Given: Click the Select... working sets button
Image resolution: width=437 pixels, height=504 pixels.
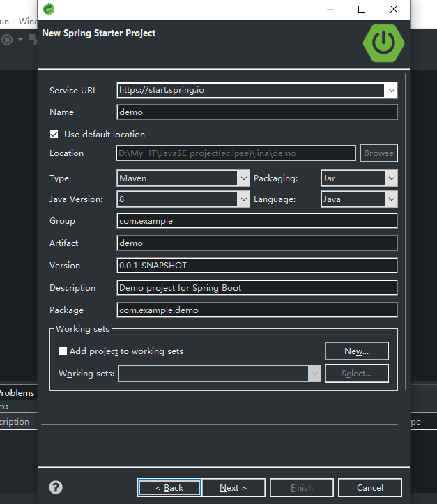Looking at the screenshot, I should 357,374.
